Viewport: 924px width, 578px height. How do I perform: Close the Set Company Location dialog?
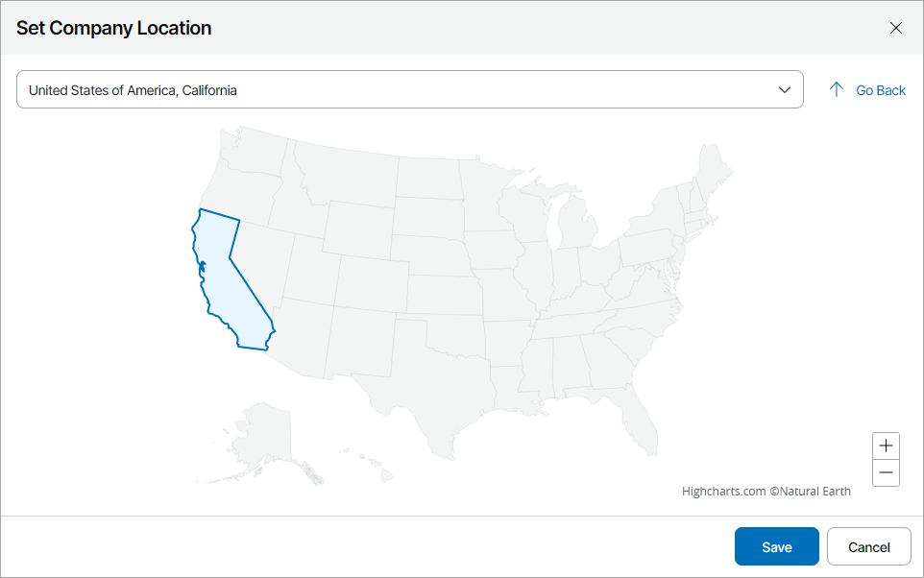896,28
